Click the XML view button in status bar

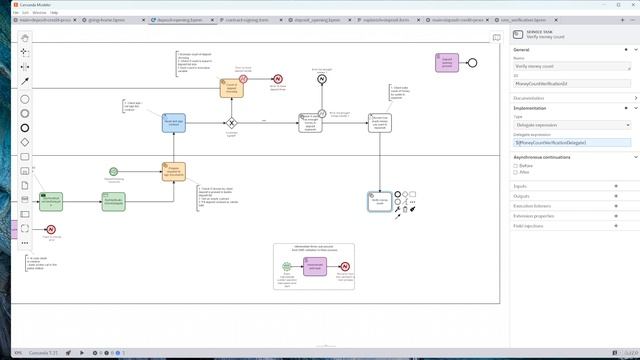[x=18, y=353]
